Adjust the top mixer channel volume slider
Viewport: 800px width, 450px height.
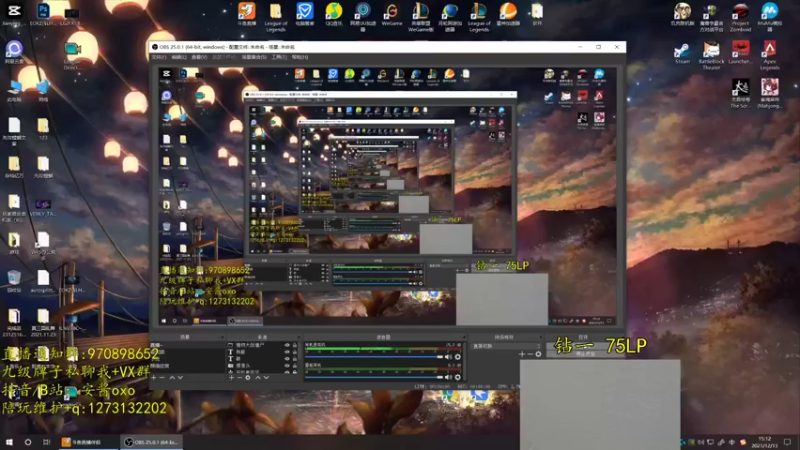click(x=373, y=357)
